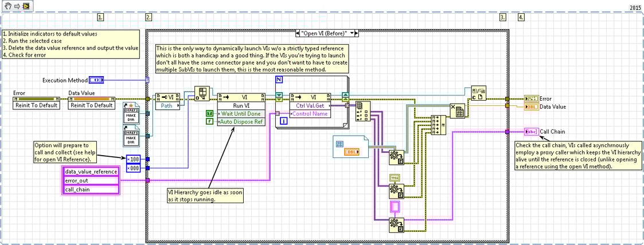This screenshot has height=245, width=644.
Task: Click Reinit To Default under Data Value
Action: 91,105
